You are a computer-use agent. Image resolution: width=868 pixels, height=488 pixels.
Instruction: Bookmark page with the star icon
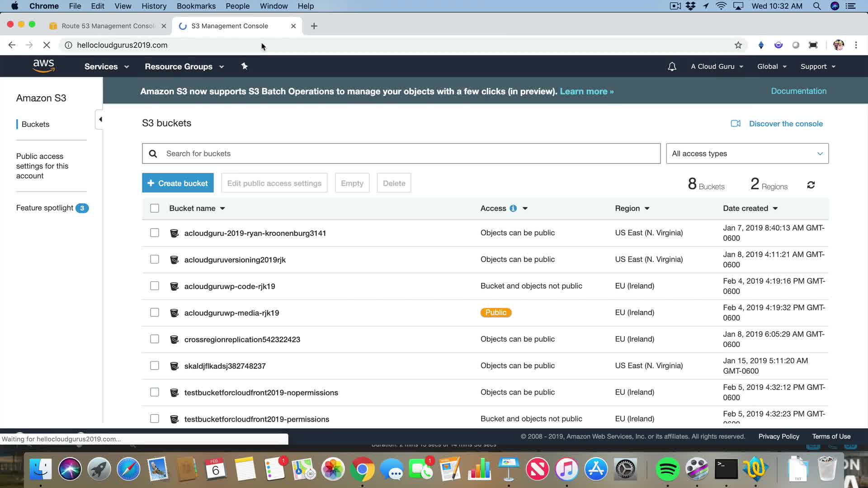[738, 45]
